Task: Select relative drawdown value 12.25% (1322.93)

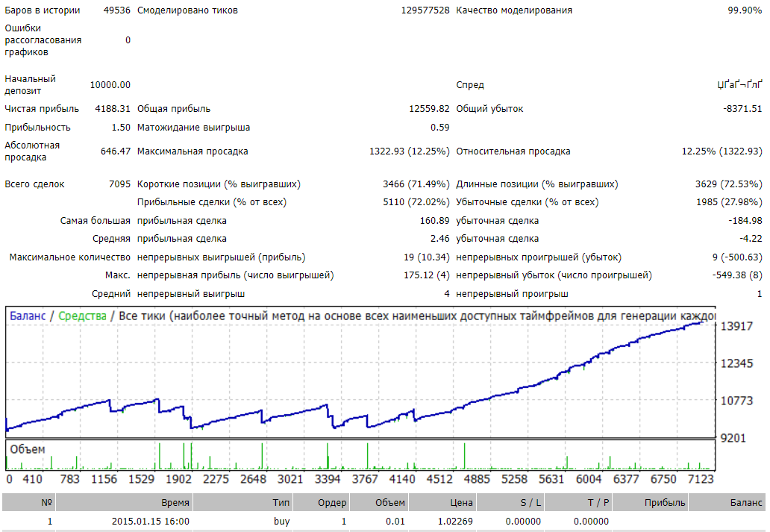Action: tap(722, 151)
